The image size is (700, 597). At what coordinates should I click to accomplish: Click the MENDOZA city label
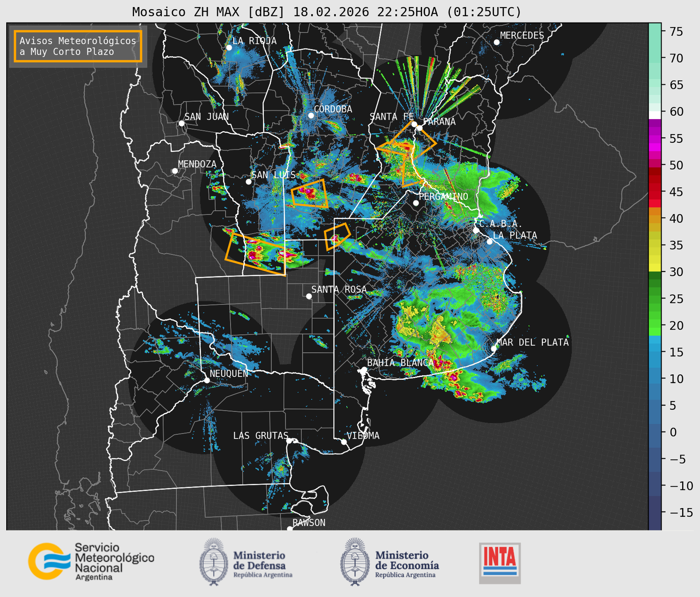pos(197,164)
